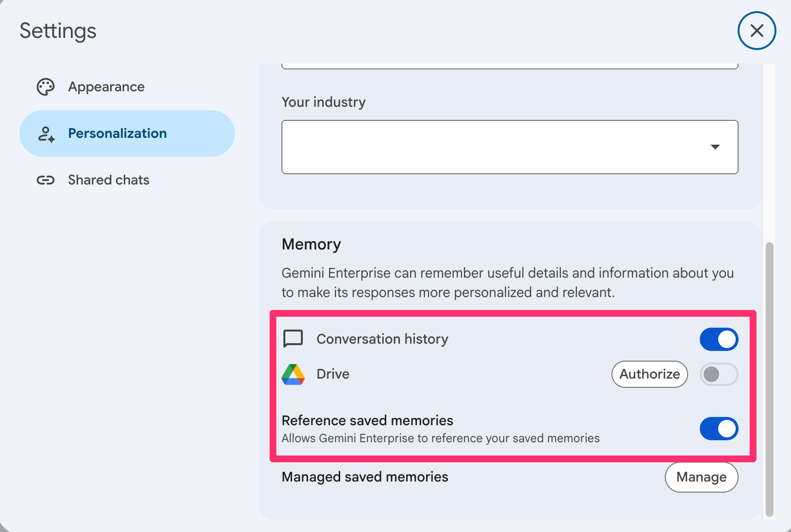Click the Shared chats link icon
The height and width of the screenshot is (532, 791).
pyautogui.click(x=46, y=180)
